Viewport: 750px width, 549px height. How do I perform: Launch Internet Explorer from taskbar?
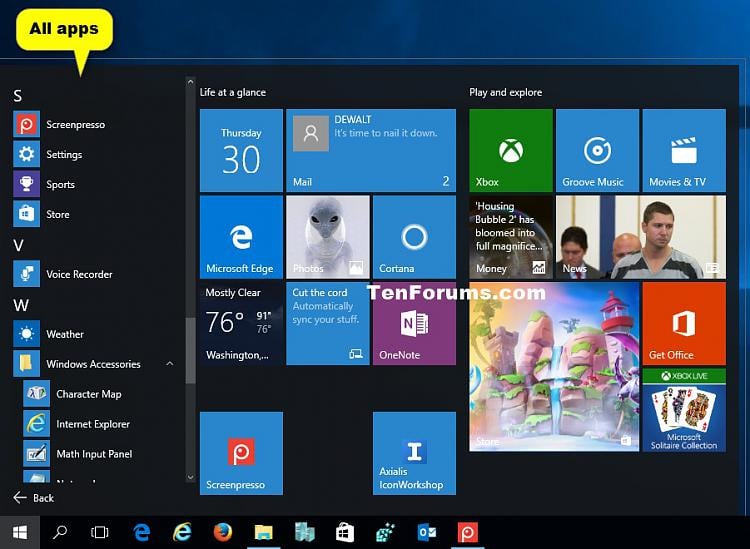click(x=182, y=532)
